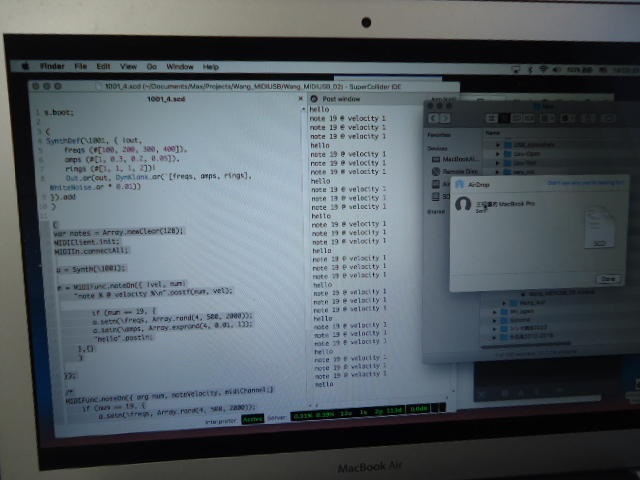This screenshot has width=640, height=480.
Task: Open the View menu
Action: click(x=128, y=67)
